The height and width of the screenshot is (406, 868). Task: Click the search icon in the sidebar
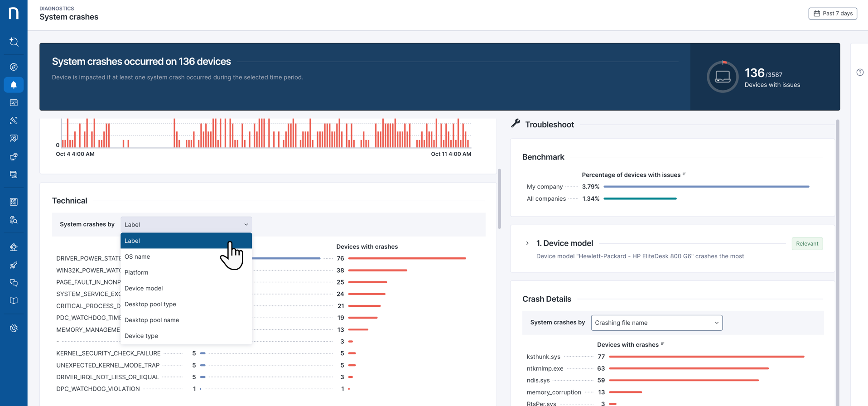(x=14, y=42)
